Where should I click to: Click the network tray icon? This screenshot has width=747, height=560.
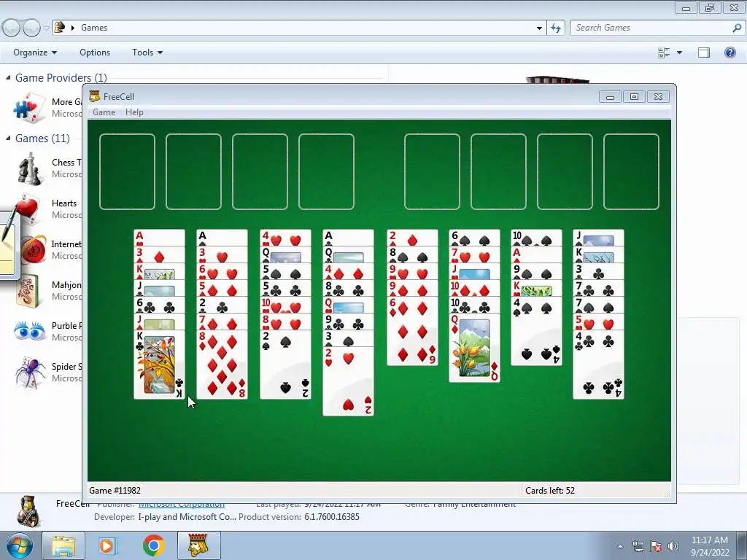click(638, 546)
